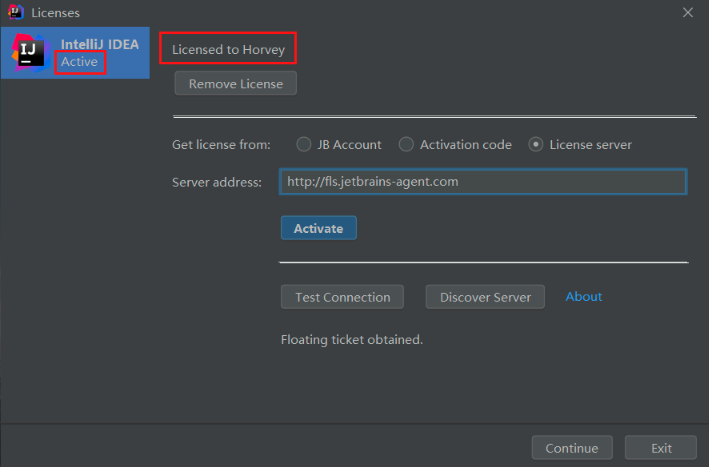The height and width of the screenshot is (467, 709).
Task: Click the Discover Server button
Action: click(485, 297)
